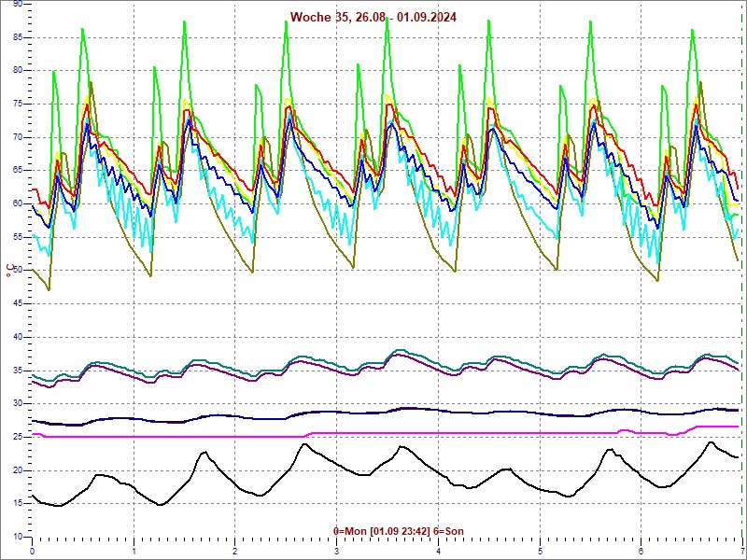This screenshot has width=747, height=560.
Task: Select the y-axis tick label 40
Action: [x=17, y=337]
